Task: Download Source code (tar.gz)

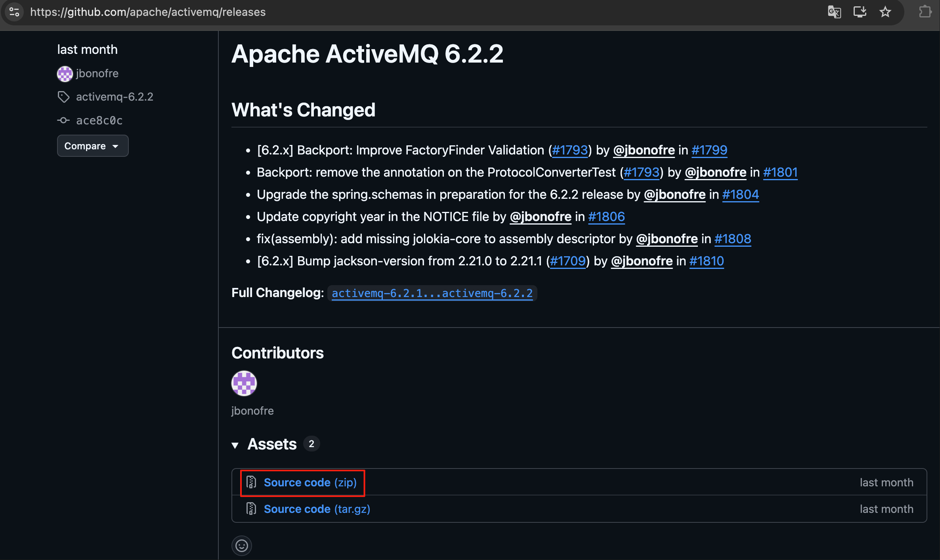Action: [x=317, y=509]
